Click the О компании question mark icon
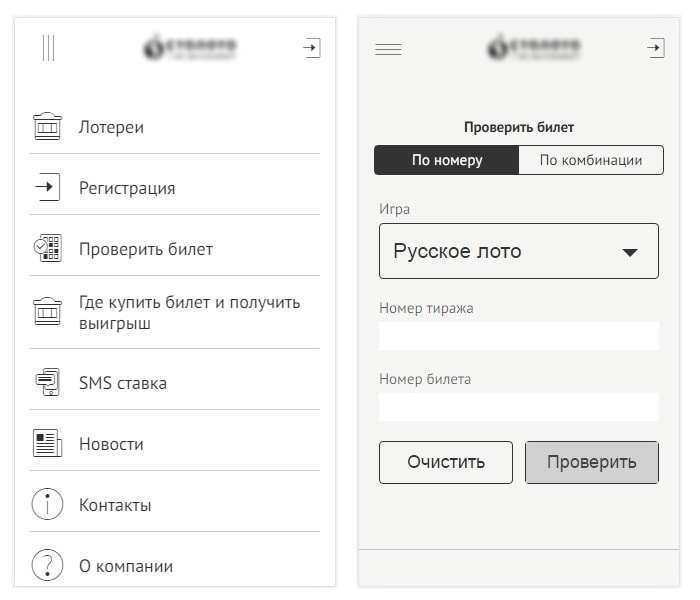The height and width of the screenshot is (600, 700). [x=47, y=565]
